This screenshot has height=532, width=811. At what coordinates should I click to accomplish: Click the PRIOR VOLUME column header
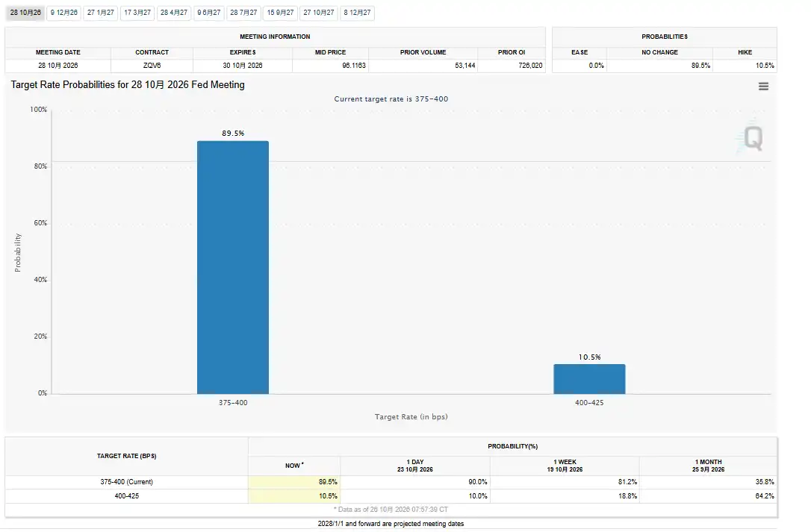click(x=423, y=52)
